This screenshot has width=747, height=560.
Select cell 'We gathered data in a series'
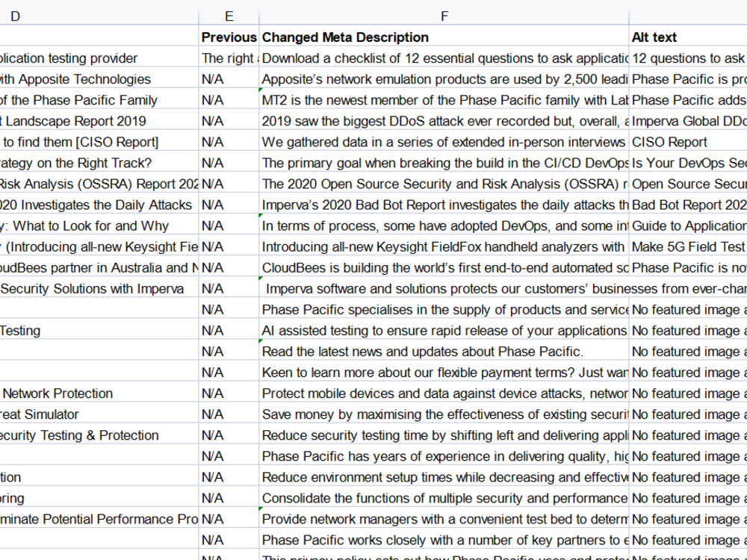coord(444,142)
